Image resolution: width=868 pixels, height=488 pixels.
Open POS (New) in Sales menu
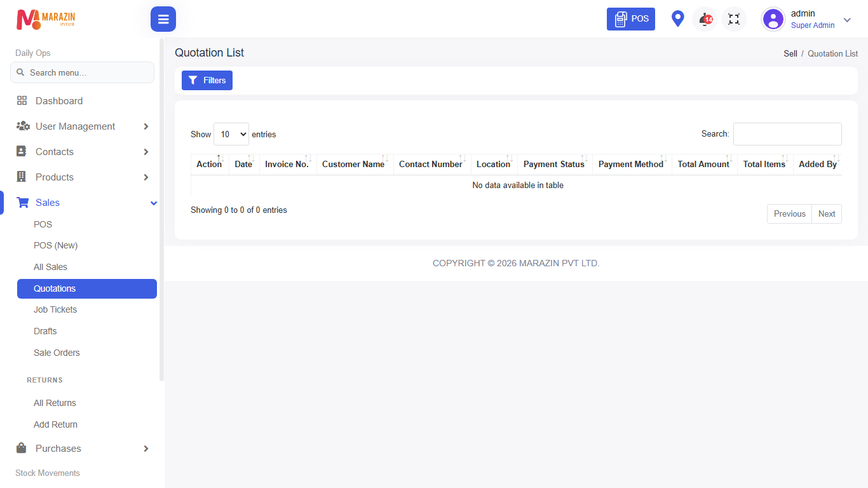tap(55, 245)
